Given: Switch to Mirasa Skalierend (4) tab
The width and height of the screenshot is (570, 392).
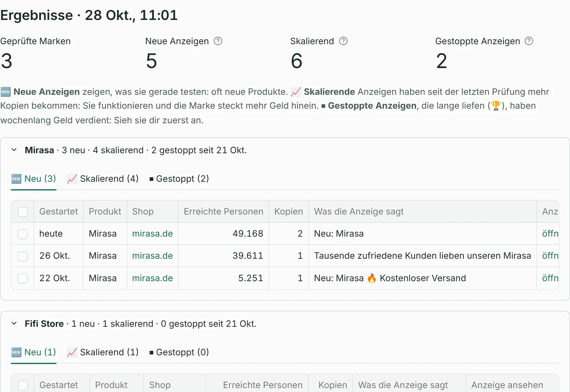Looking at the screenshot, I should 103,179.
